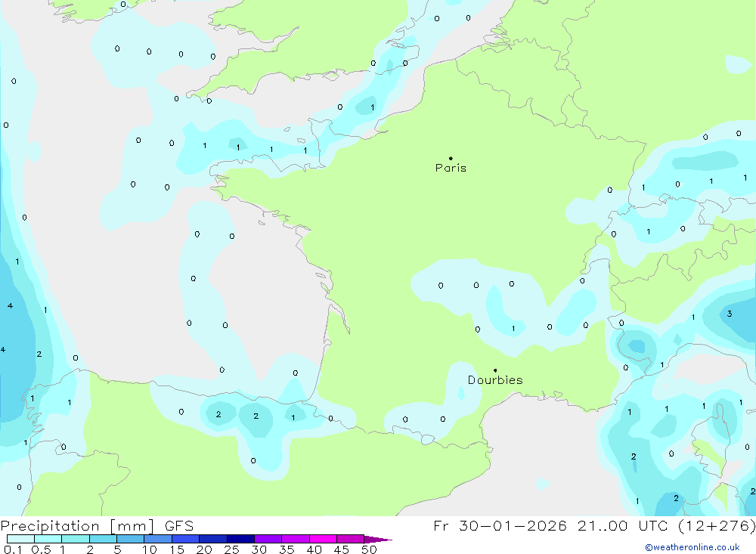Viewport: 756px width, 554px height.
Task: Click the weatheronline.co.uk copyright link
Action: coord(692,547)
